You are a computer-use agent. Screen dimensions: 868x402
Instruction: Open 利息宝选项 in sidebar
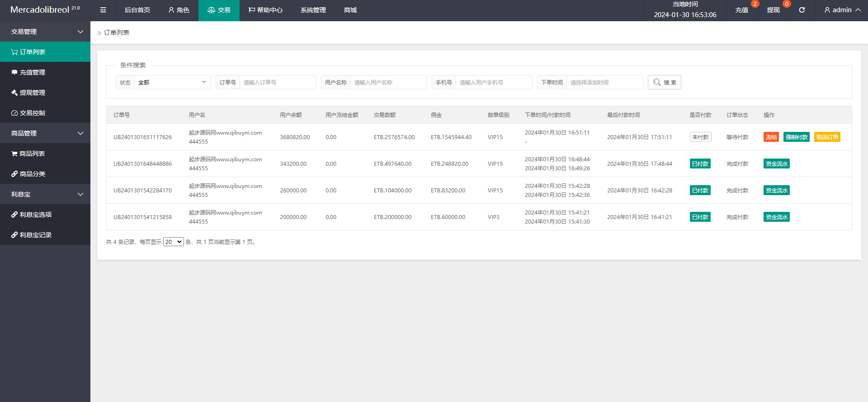coord(45,215)
